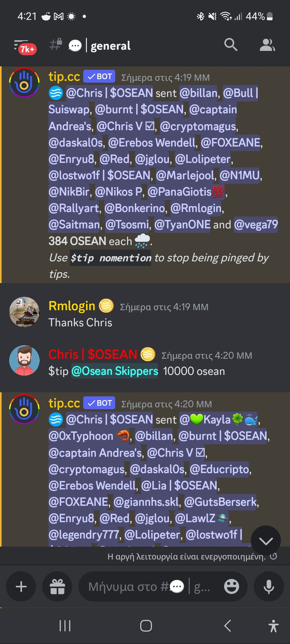Viewport: 290px width, 644px height.
Task: Open the search magnifier icon
Action: [231, 45]
